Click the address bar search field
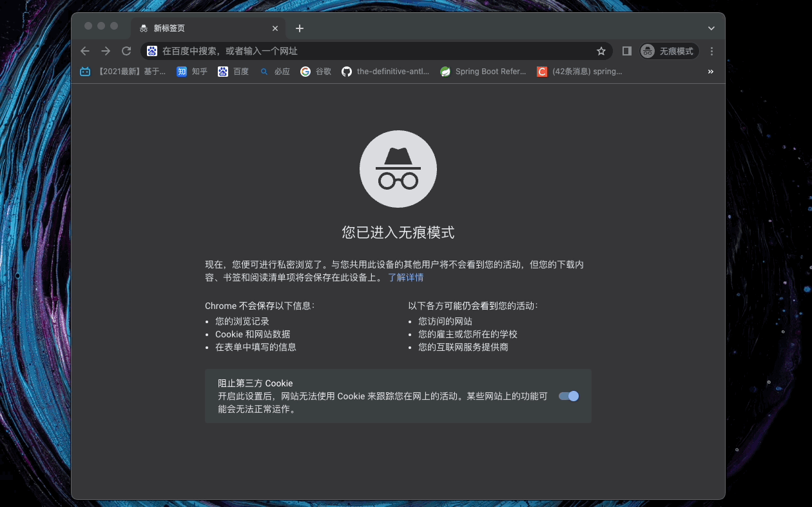 click(x=374, y=51)
